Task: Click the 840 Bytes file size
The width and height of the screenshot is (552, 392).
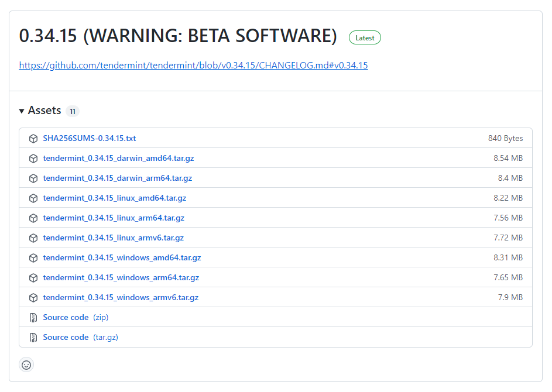Action: (505, 138)
